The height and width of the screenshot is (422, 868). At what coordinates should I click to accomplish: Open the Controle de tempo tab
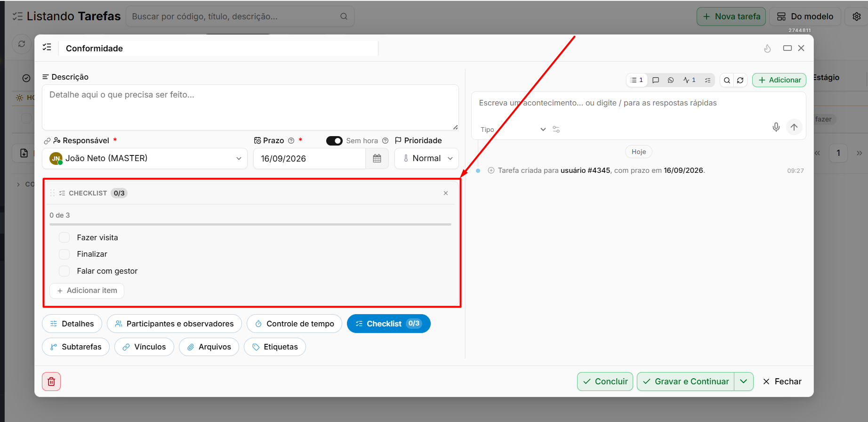295,324
